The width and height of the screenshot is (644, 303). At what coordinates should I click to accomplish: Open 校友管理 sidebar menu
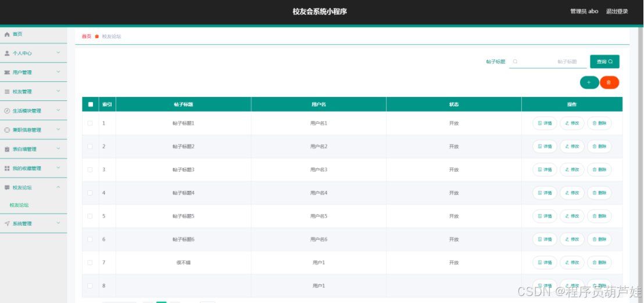(x=33, y=92)
